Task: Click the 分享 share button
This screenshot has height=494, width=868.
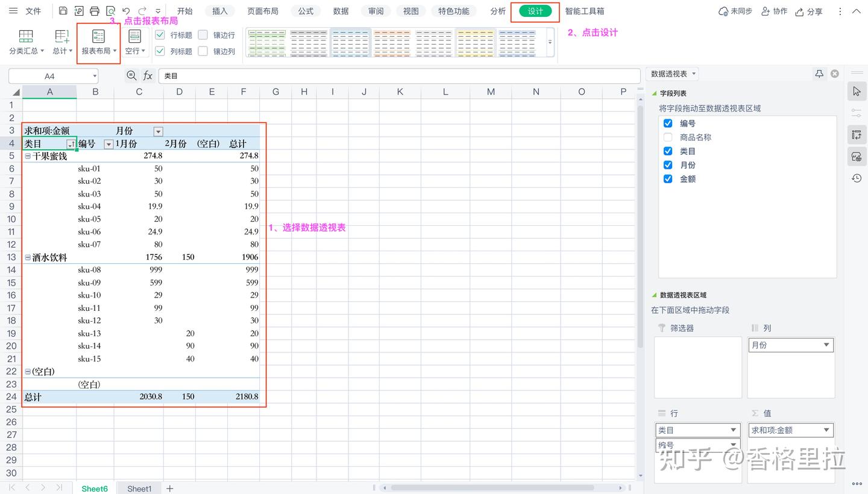Action: [x=809, y=11]
